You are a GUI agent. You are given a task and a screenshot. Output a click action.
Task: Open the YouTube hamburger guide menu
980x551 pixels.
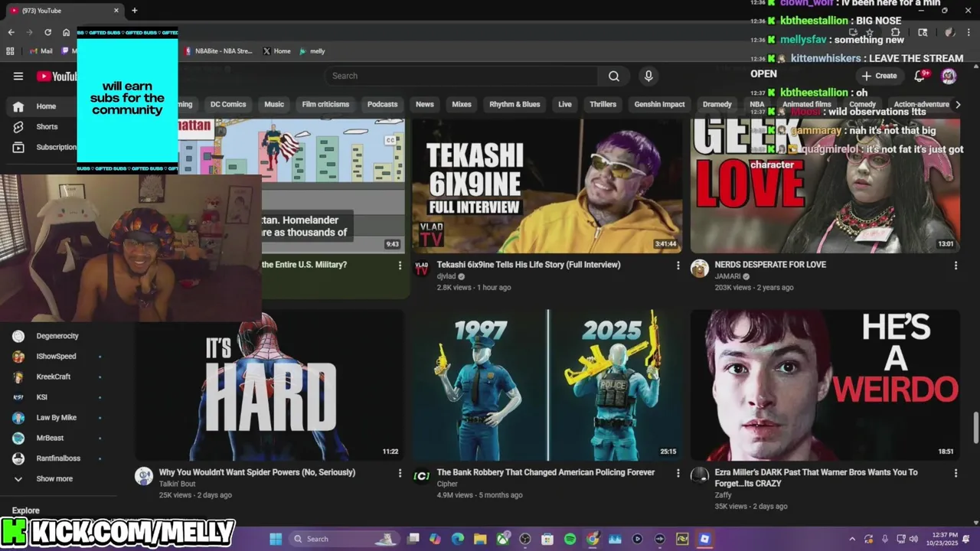tap(18, 76)
